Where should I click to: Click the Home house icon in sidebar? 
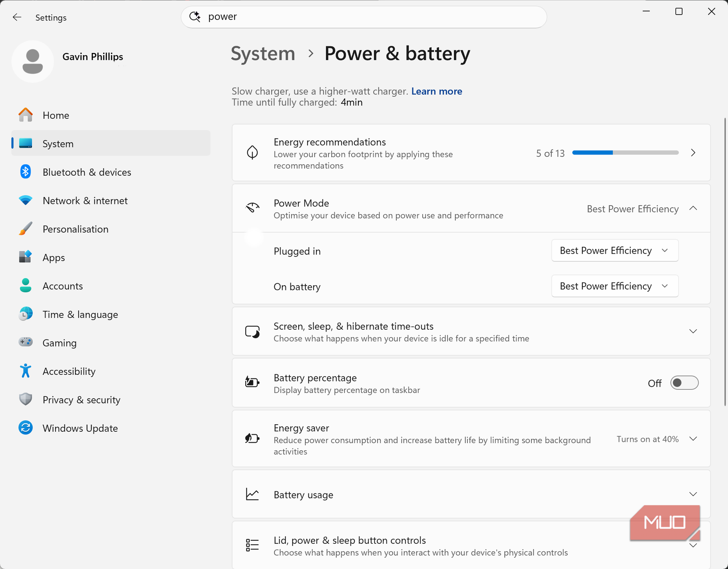pyautogui.click(x=26, y=115)
